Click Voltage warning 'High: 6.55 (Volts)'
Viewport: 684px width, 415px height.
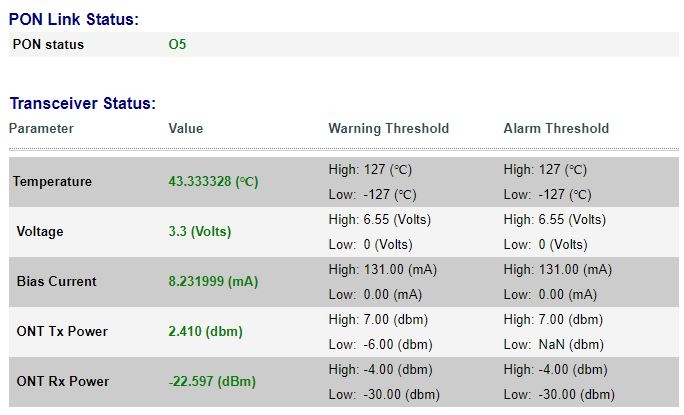click(x=380, y=220)
